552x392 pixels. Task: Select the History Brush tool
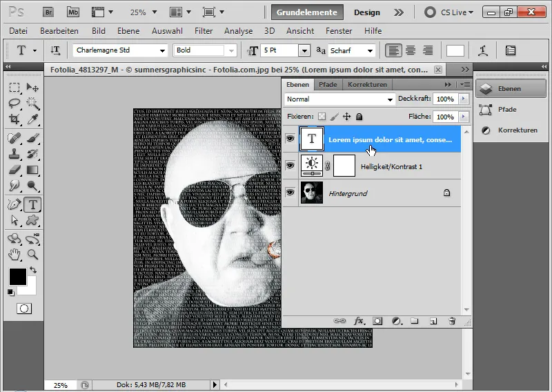32,154
